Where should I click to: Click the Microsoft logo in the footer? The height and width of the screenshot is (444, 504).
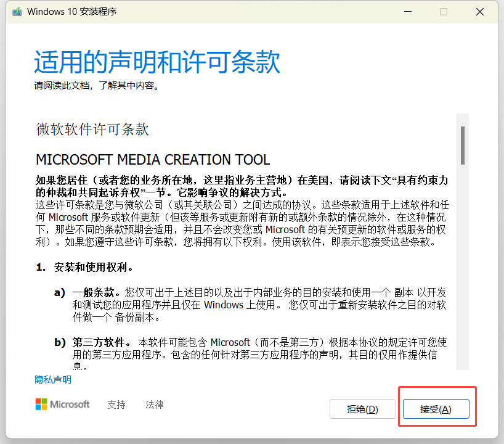[x=63, y=404]
